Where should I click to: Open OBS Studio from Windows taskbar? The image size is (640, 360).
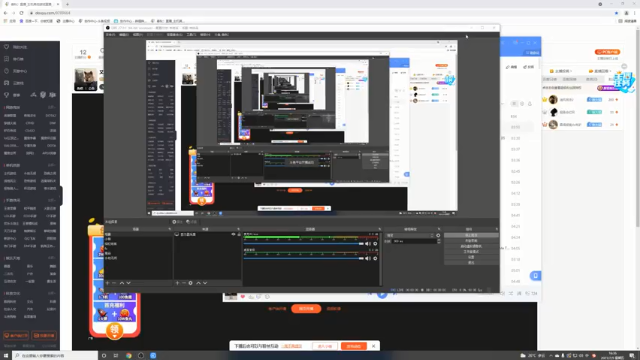point(141,356)
